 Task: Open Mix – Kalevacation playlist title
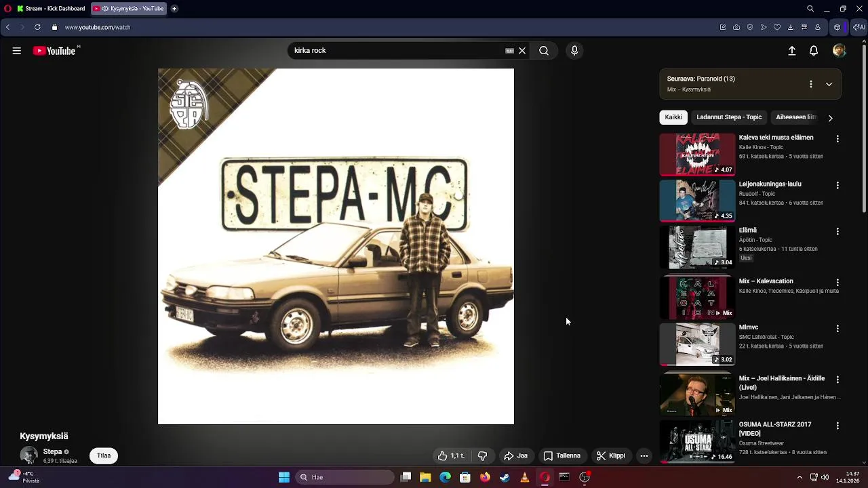pos(766,281)
